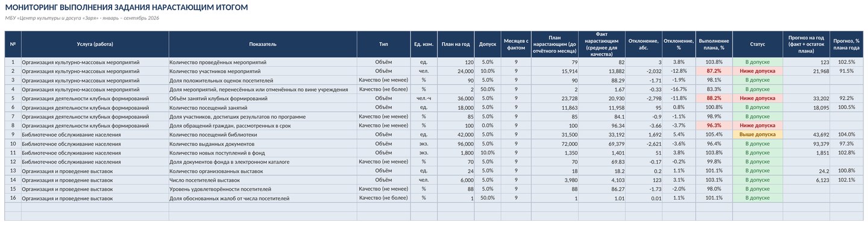
Task: Select the 87.2% plan completion cell
Action: pos(714,71)
